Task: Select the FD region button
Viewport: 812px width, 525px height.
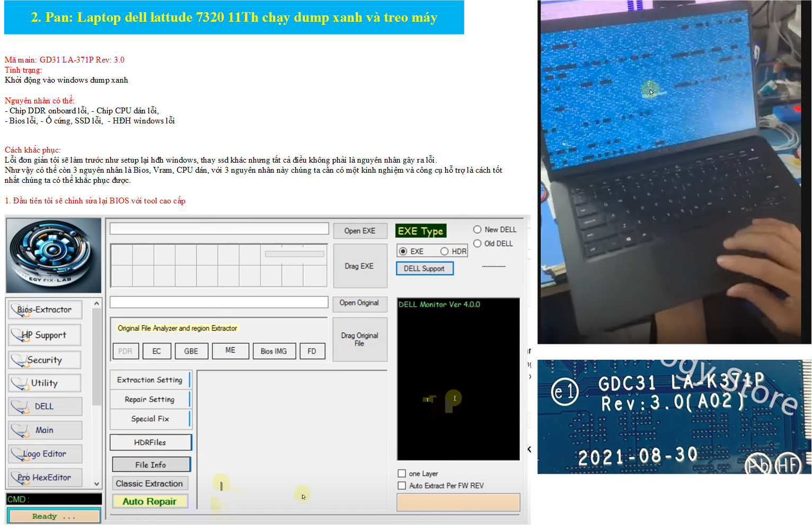Action: click(x=312, y=351)
